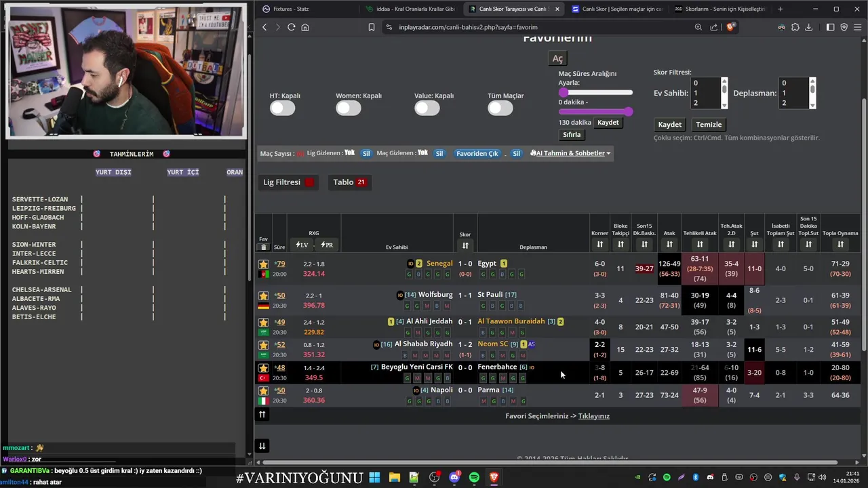
Task: Unfavorite the Al Shabab Riyadh star
Action: coord(264,344)
